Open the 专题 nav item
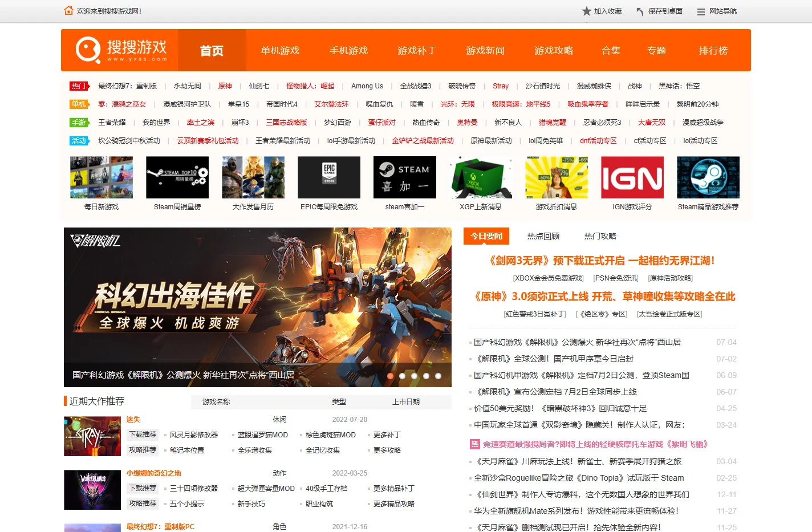Image resolution: width=812 pixels, height=532 pixels. [656, 50]
